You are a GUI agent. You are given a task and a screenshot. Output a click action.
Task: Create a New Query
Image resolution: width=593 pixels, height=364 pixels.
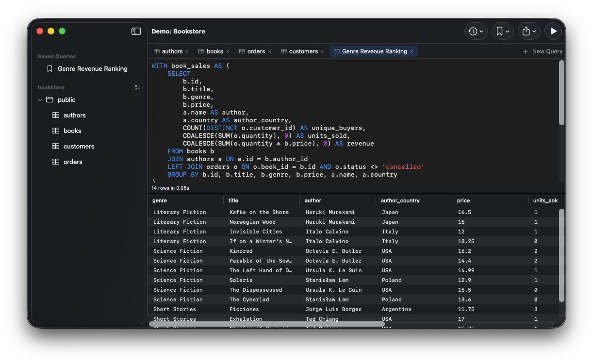(x=543, y=51)
